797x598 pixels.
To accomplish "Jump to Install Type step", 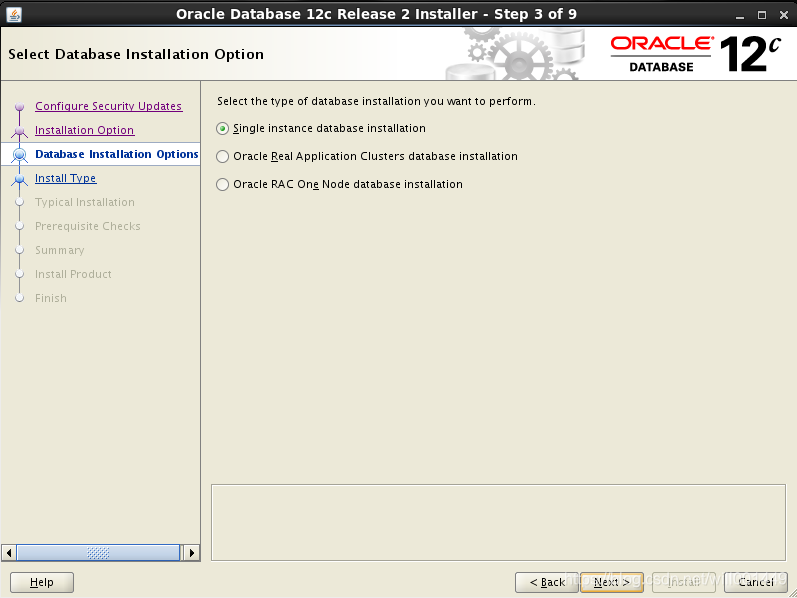I will click(x=66, y=178).
